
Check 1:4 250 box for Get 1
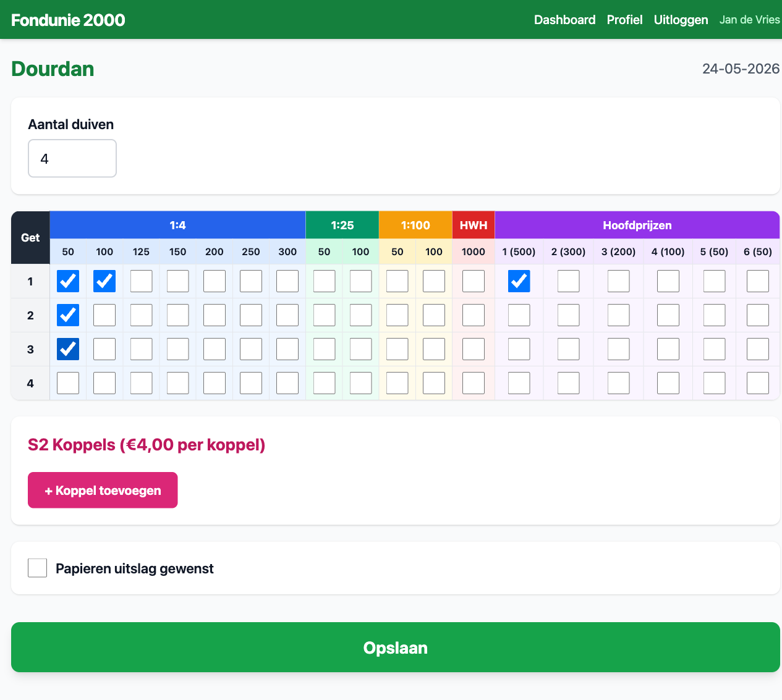click(251, 281)
